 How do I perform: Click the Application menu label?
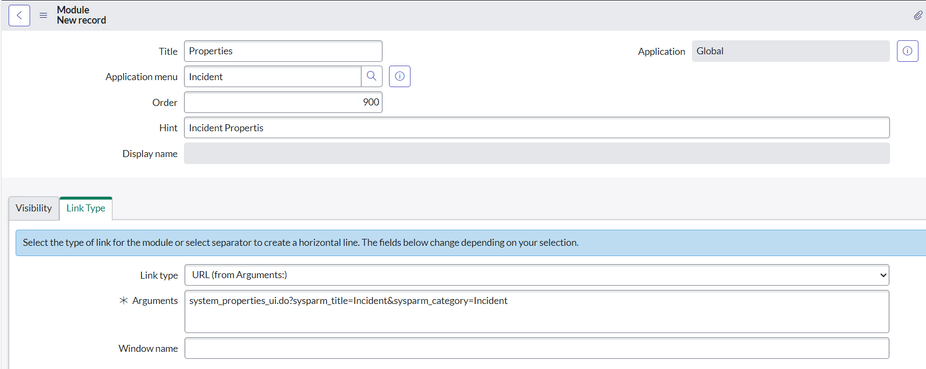pyautogui.click(x=141, y=77)
